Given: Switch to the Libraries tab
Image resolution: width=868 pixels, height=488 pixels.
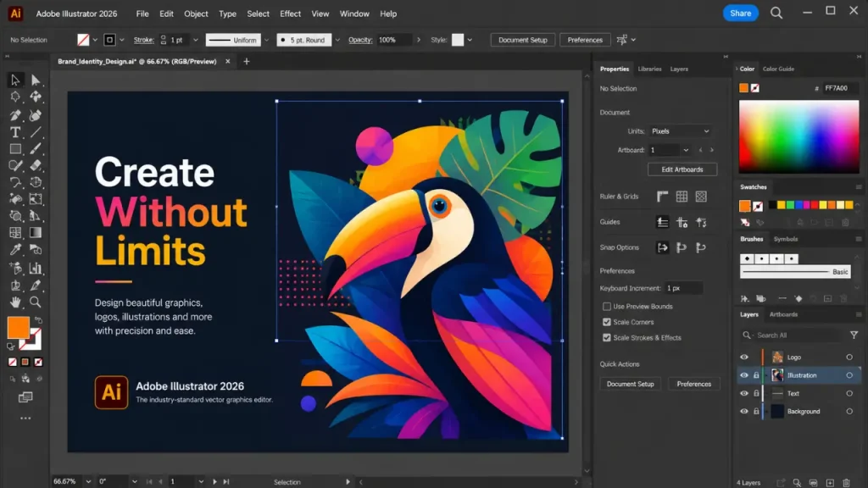Looking at the screenshot, I should (649, 69).
